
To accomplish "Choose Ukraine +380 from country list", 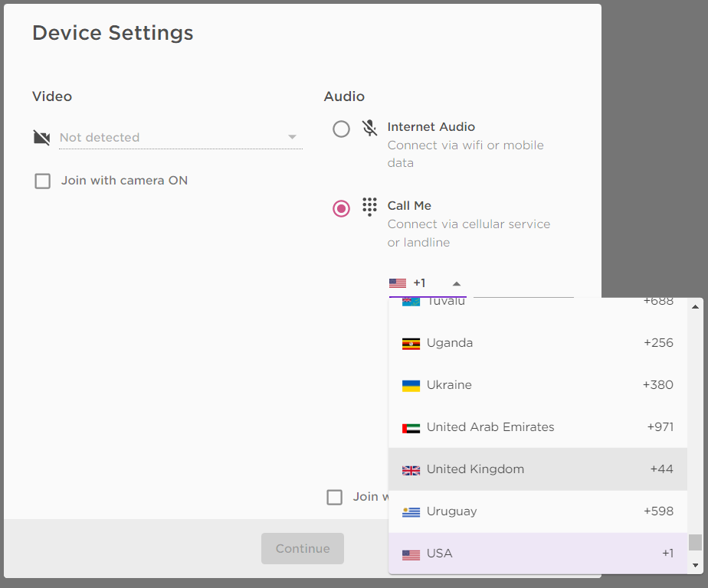I will pos(537,385).
